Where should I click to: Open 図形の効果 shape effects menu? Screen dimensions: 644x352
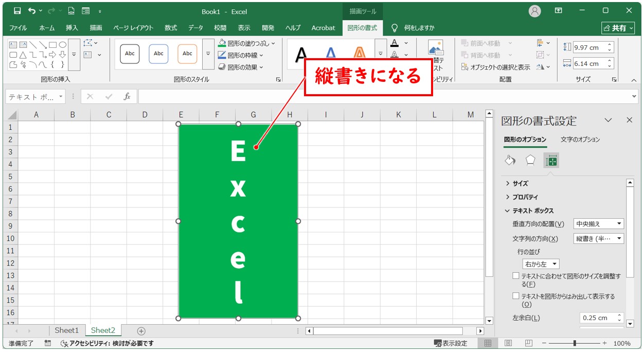pyautogui.click(x=240, y=67)
